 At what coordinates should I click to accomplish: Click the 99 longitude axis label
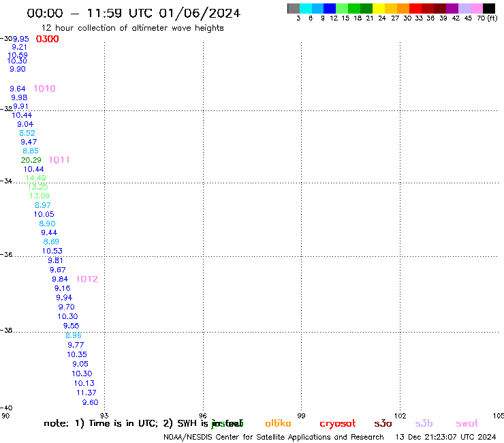point(301,416)
